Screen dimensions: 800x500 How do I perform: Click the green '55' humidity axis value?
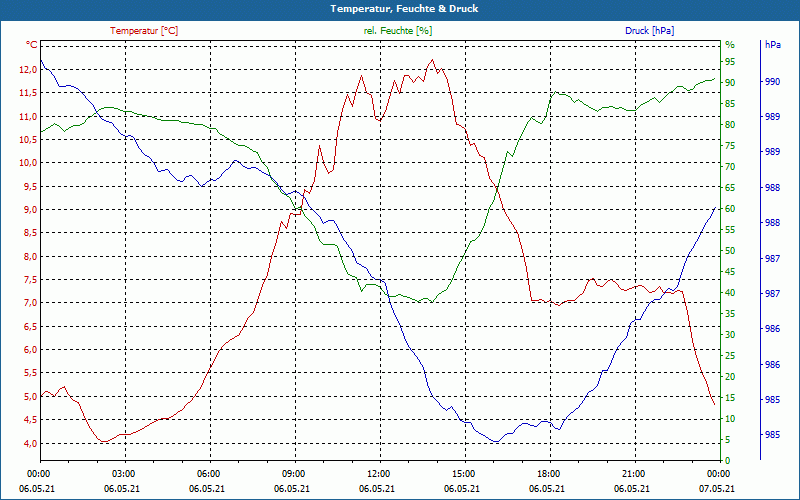pyautogui.click(x=730, y=230)
